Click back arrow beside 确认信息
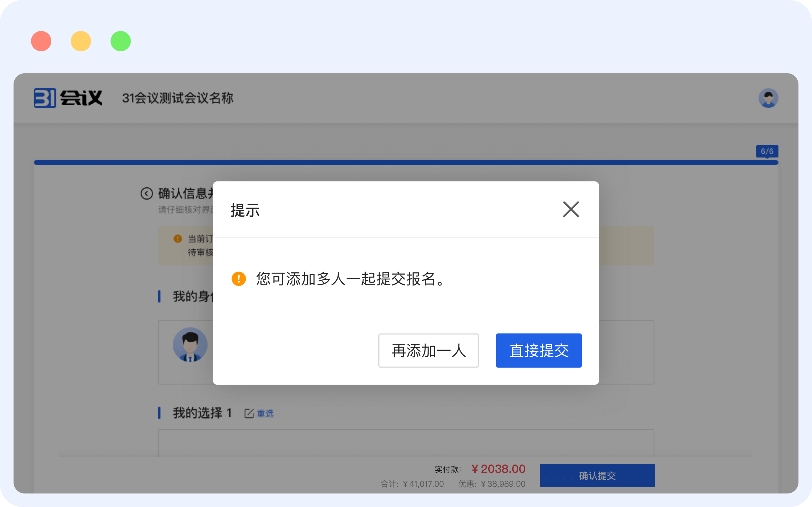This screenshot has height=507, width=812. (x=147, y=194)
